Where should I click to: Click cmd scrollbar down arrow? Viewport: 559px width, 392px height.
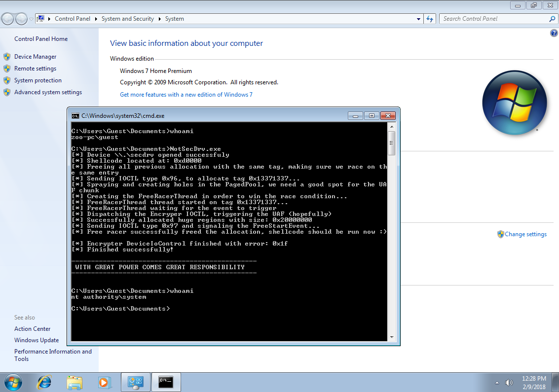[391, 337]
